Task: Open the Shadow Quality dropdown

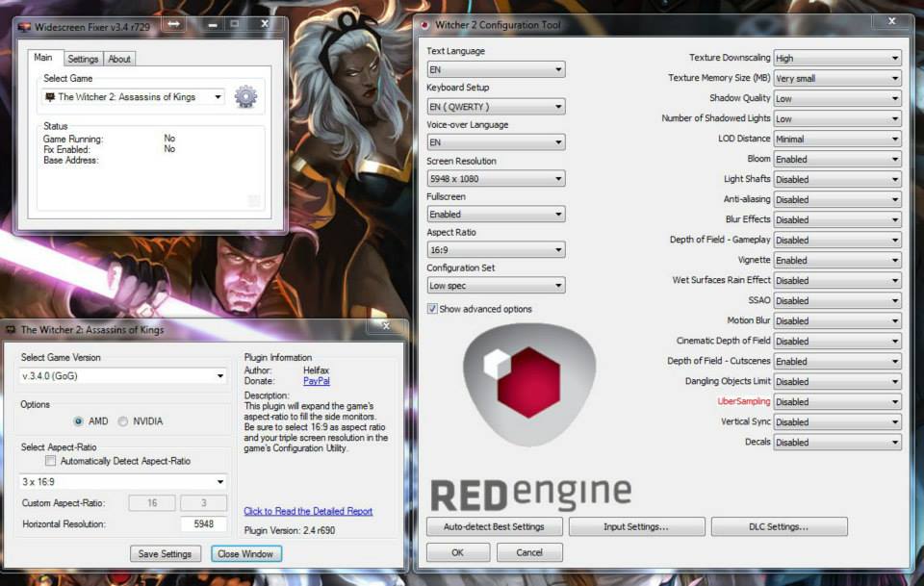Action: pyautogui.click(x=837, y=98)
